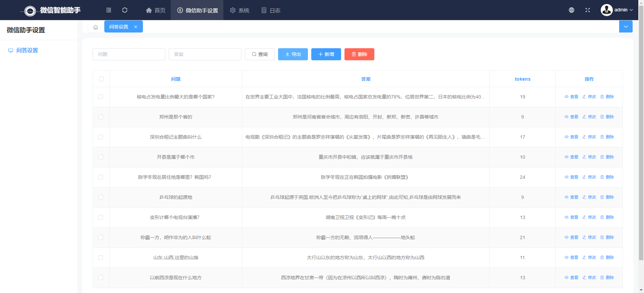Screen dimensions: 644x293
Task: Check the 乒乓球的起源地 row checkbox
Action: [x=101, y=197]
